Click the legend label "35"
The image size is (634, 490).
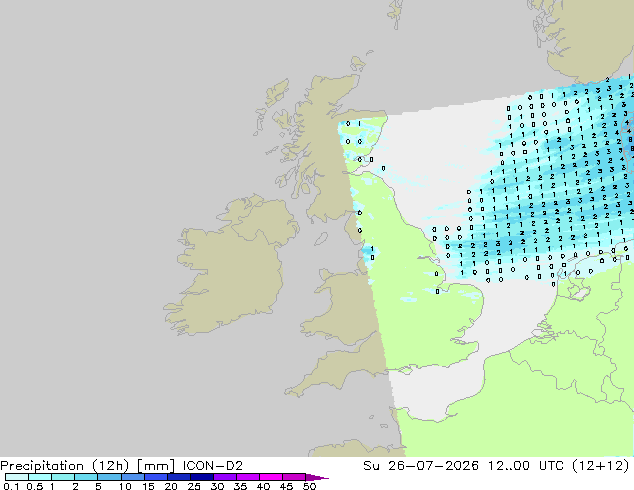240,486
